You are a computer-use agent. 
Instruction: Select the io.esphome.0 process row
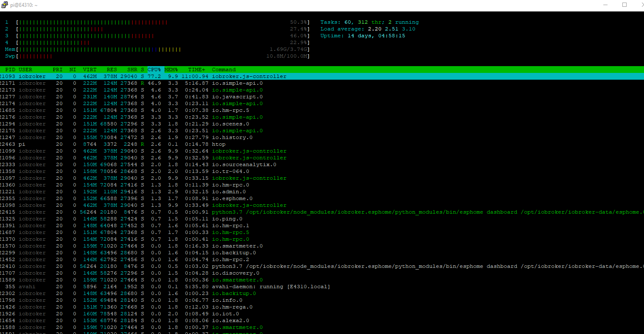coord(322,198)
